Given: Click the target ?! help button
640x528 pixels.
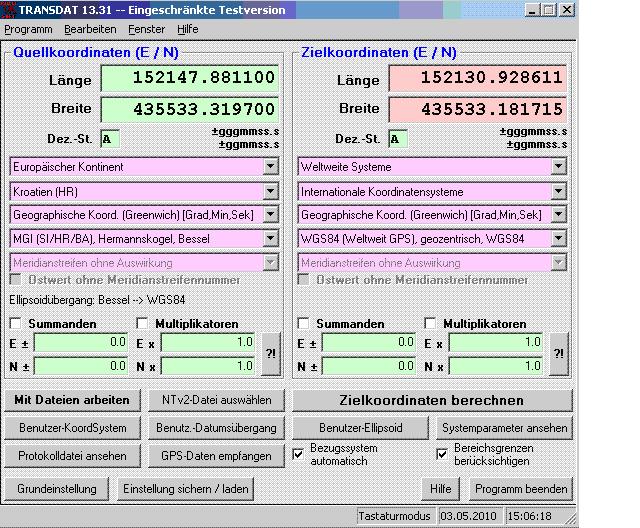Looking at the screenshot, I should pos(558,354).
